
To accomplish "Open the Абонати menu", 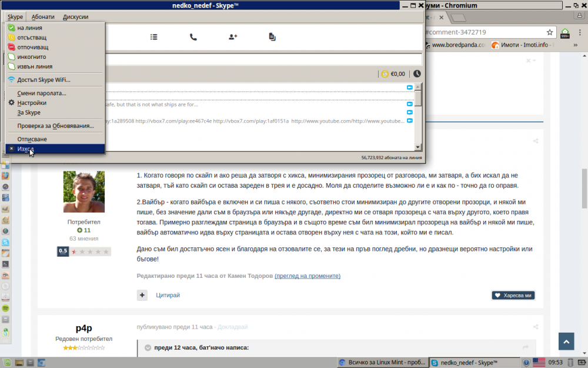I will point(43,17).
